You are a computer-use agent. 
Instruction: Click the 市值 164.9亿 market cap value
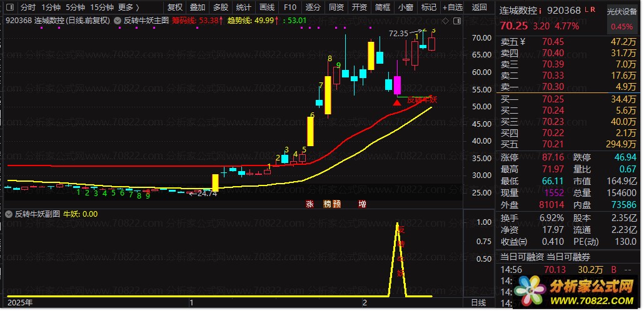pyautogui.click(x=622, y=180)
